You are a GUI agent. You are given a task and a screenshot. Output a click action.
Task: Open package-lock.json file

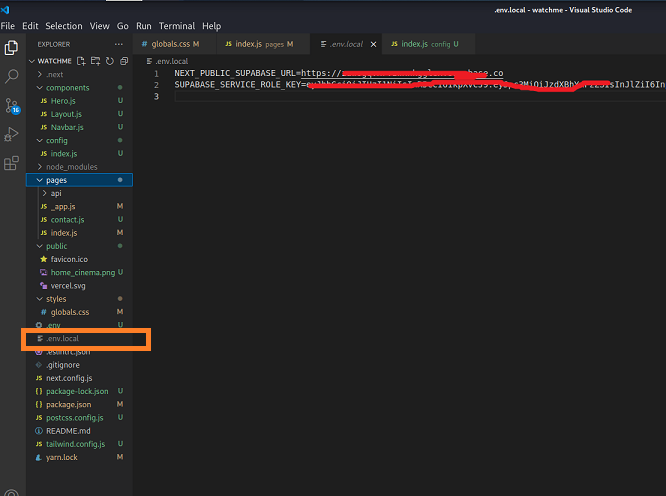pos(77,391)
